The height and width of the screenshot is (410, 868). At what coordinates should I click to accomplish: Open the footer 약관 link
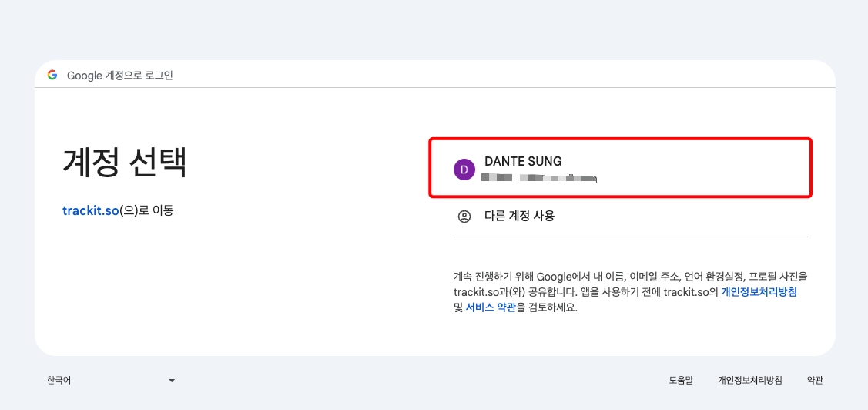coord(815,380)
